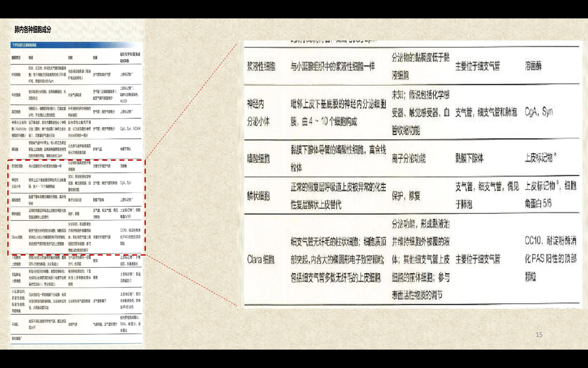Select 与小涎腺组织中的浆液性细胞一样 in enlarged table
This screenshot has width=588, height=368.
point(333,67)
